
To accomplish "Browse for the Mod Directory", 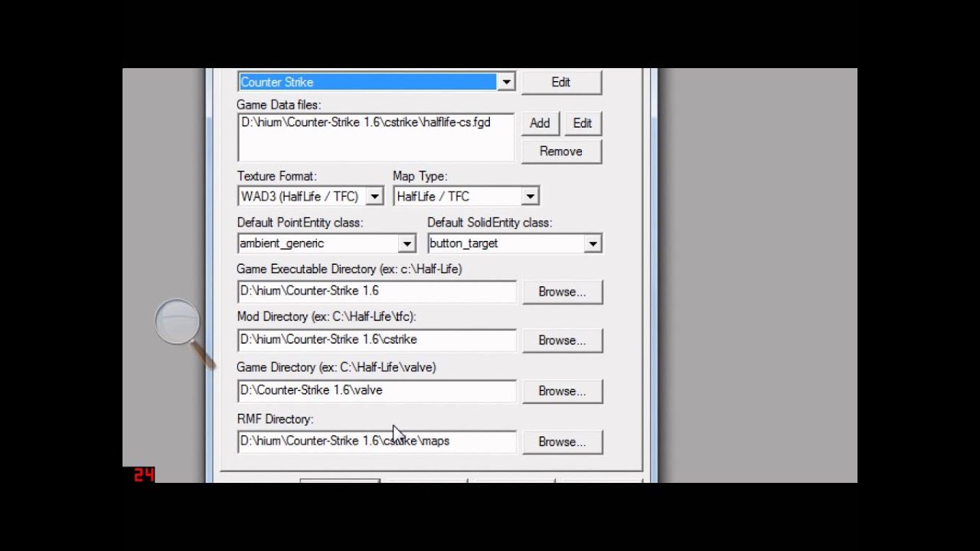I will click(x=562, y=341).
